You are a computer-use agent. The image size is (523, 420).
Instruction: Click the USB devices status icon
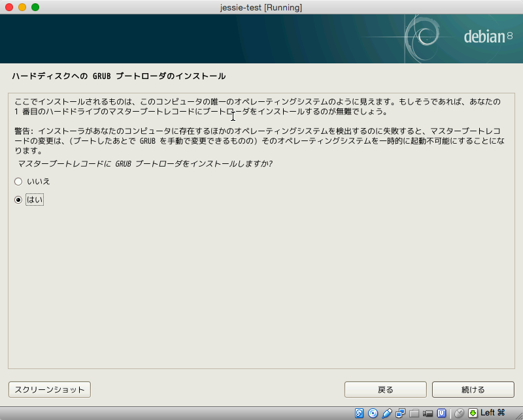(386, 413)
